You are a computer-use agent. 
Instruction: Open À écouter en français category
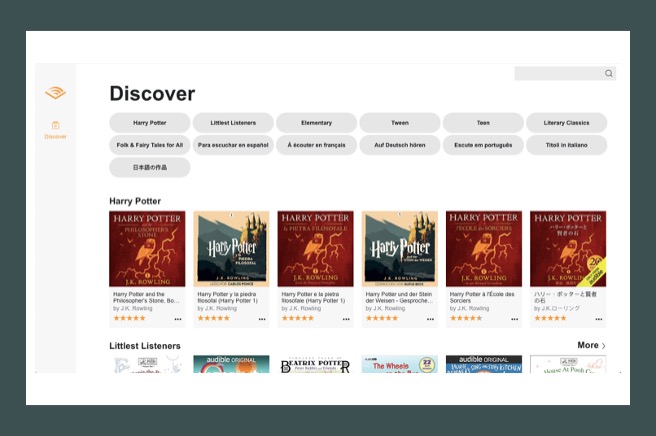pos(316,145)
